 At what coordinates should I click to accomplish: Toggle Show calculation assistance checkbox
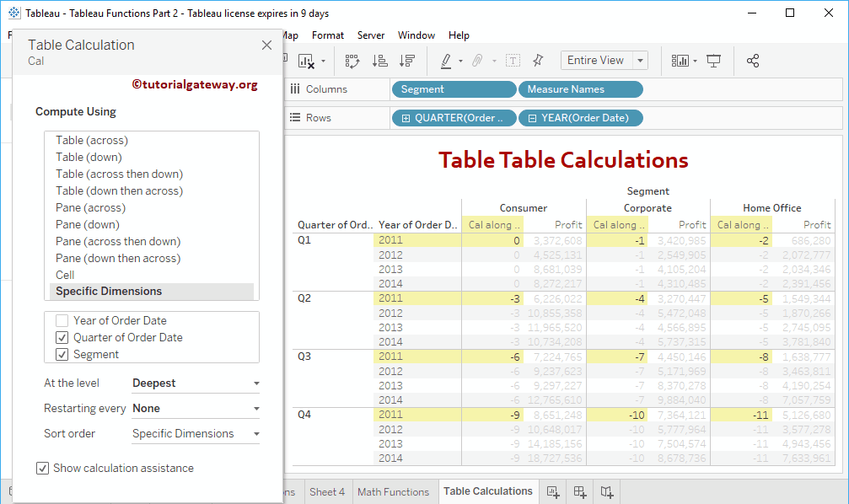point(43,468)
